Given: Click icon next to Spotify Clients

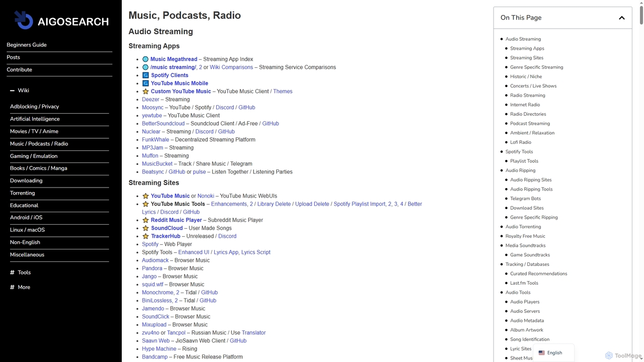Looking at the screenshot, I should [146, 75].
